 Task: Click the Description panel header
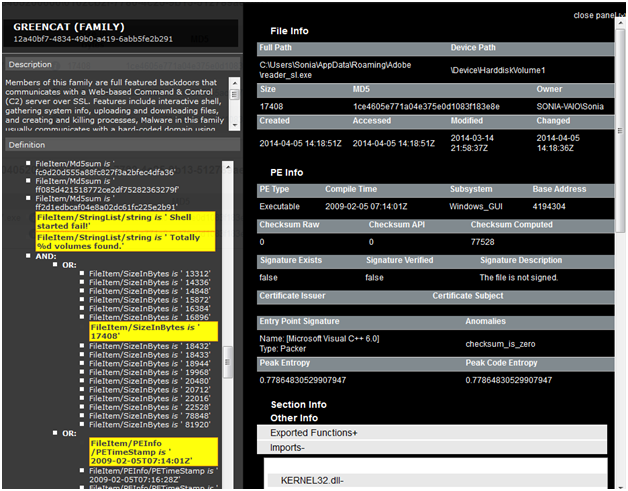click(31, 64)
